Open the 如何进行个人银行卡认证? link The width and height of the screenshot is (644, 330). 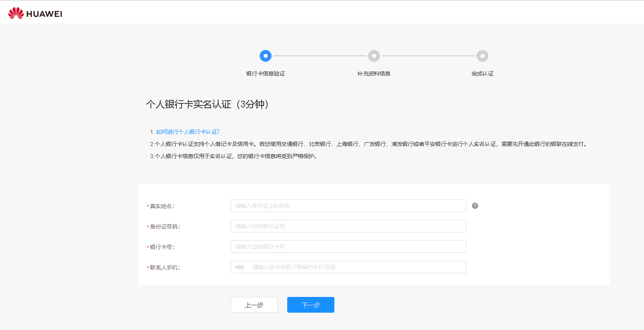point(188,132)
